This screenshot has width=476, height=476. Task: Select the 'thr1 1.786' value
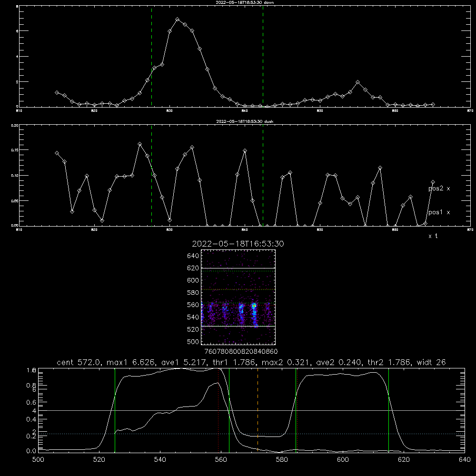click(234, 362)
